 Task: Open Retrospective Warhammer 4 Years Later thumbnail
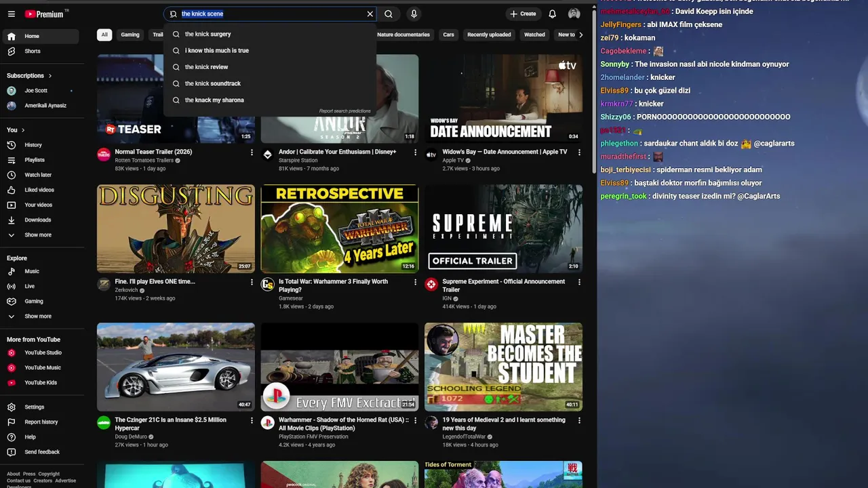(x=340, y=228)
